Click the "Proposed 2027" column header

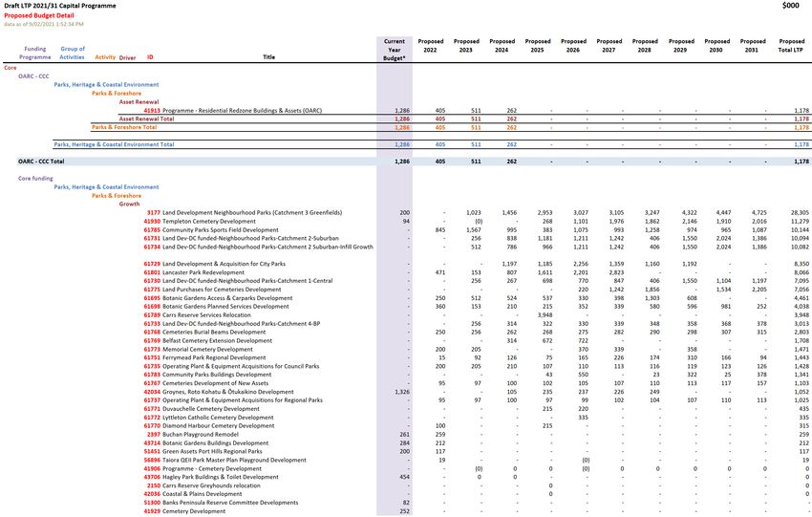tap(609, 46)
